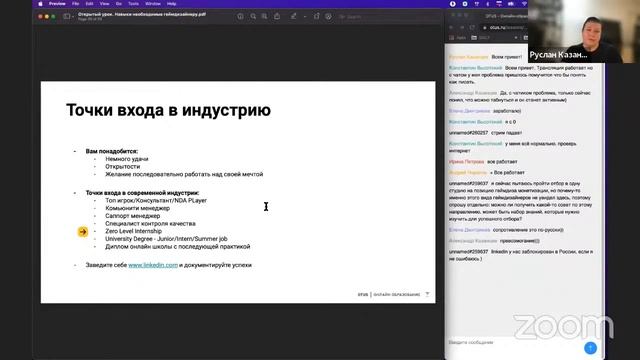Screen dimensions: 640x360
Task: Click the browser address bar showing otus.ru
Action: click(504, 27)
